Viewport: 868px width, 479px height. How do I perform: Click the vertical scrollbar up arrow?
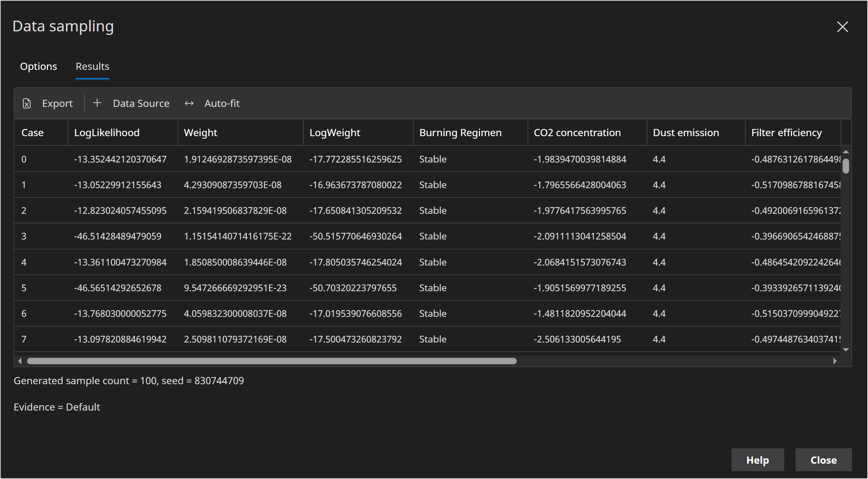coord(846,152)
